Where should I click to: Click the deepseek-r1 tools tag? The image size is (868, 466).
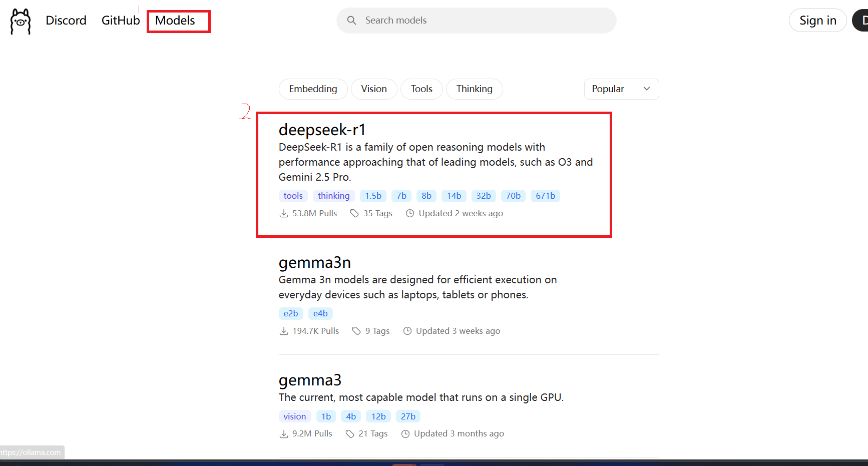click(293, 196)
